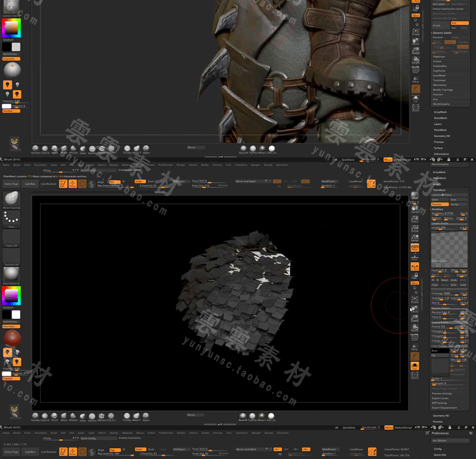Open BasicMaterial selector in middle window left shelf

pos(11,276)
